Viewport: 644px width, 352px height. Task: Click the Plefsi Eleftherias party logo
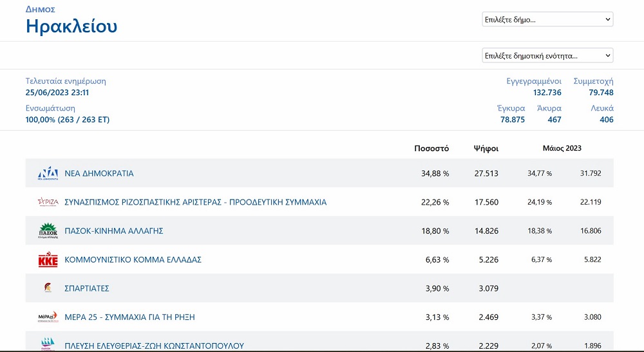[x=48, y=344]
